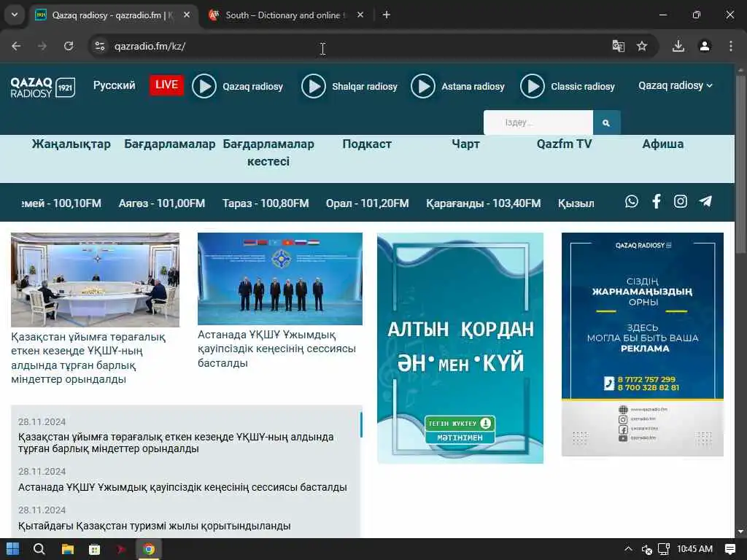This screenshot has height=560, width=747.
Task: Open the Facebook social icon
Action: pos(656,201)
